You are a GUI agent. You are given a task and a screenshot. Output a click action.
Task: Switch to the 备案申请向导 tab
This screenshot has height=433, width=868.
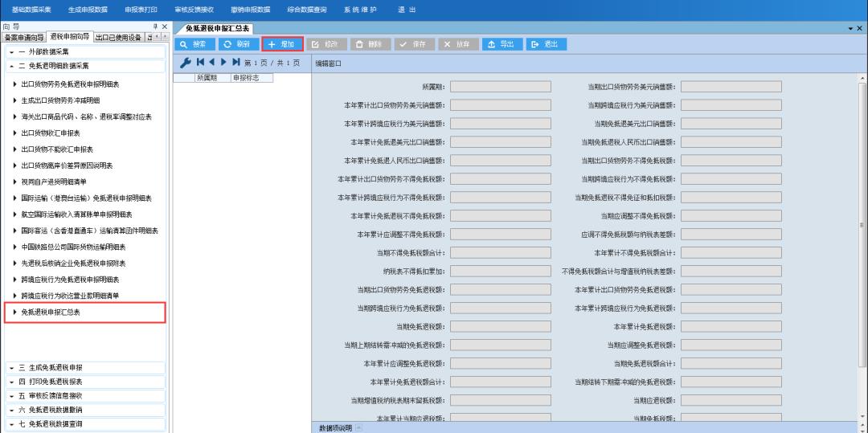pyautogui.click(x=24, y=38)
